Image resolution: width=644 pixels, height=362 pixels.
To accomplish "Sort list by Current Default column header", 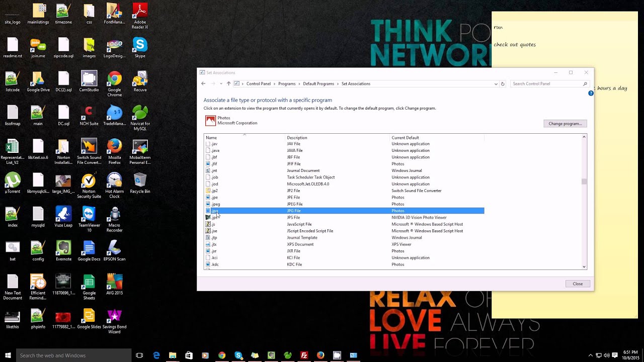I will [x=437, y=137].
